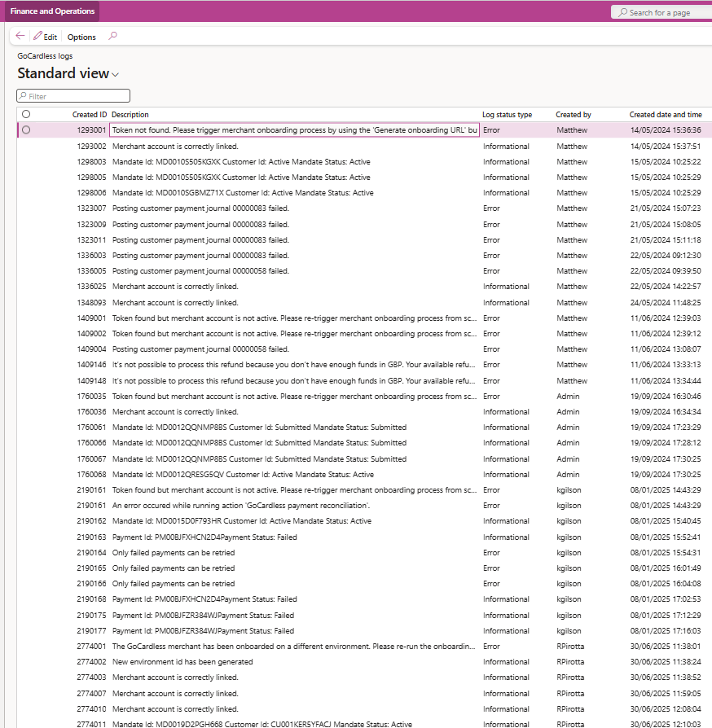Open the Options menu tab
This screenshot has width=712, height=728.
pyautogui.click(x=81, y=37)
